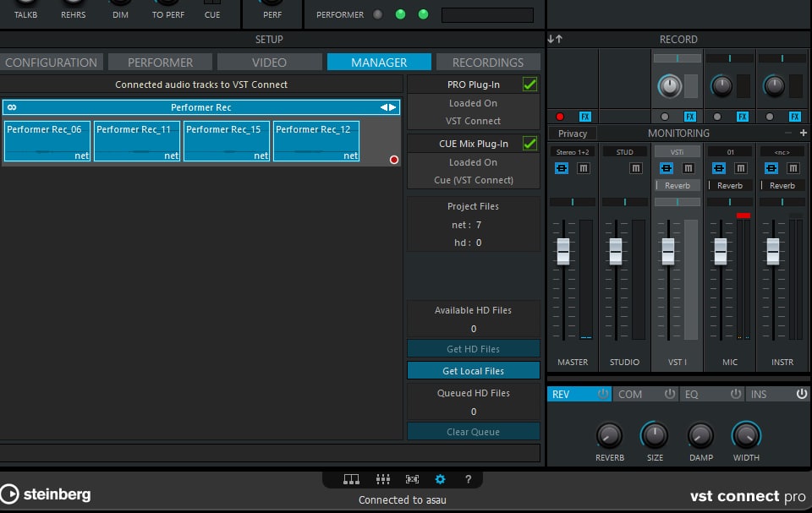Click the red record dot in track list
Image resolution: width=812 pixels, height=513 pixels.
[394, 160]
